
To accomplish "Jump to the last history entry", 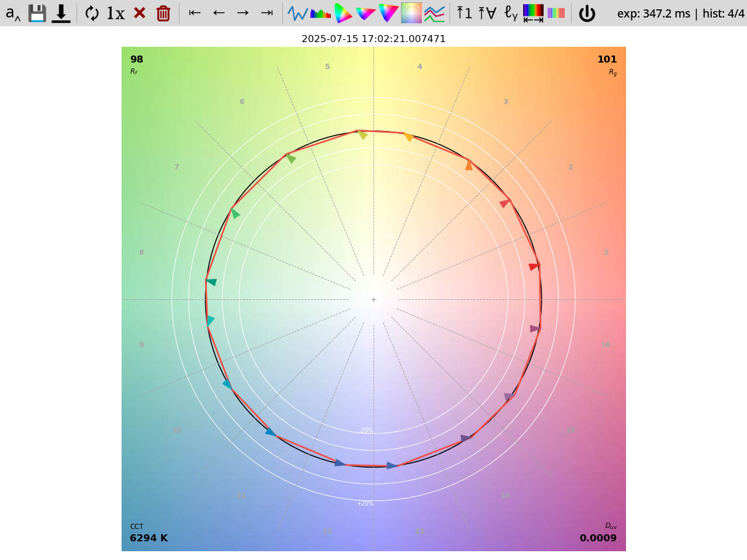I will tap(267, 13).
